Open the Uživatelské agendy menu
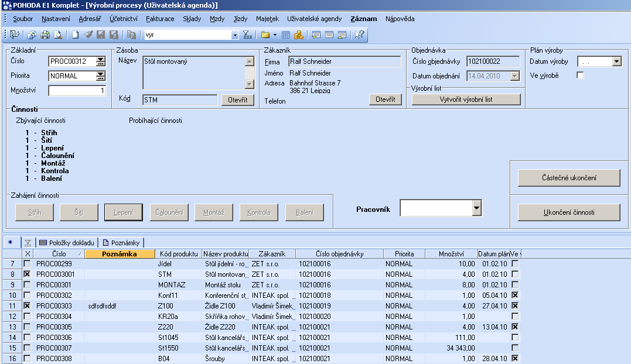The image size is (631, 364). pos(314,19)
